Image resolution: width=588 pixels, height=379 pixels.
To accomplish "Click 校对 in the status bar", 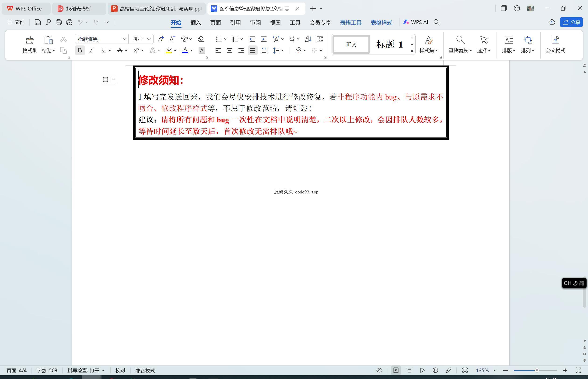I will pyautogui.click(x=120, y=370).
